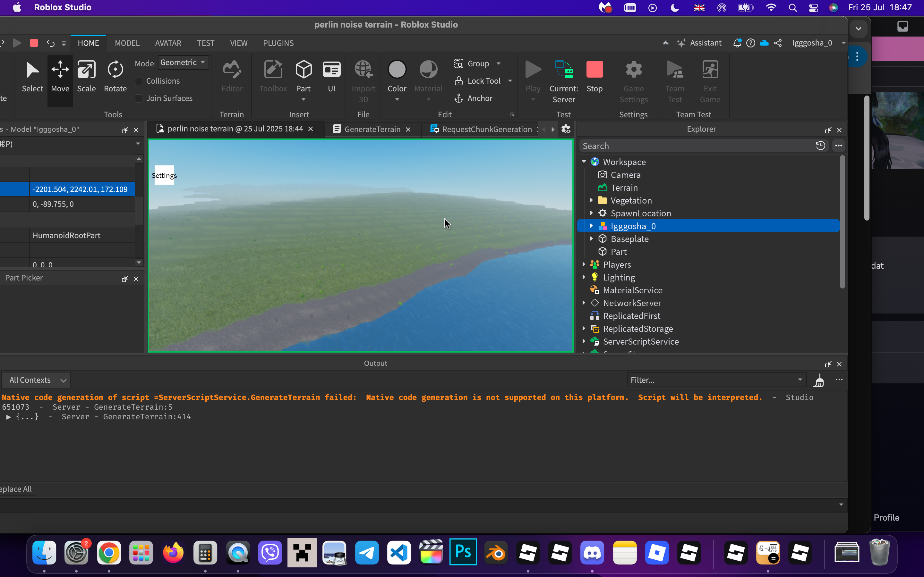Select the Rotate tool
This screenshot has height=577, width=924.
click(115, 76)
